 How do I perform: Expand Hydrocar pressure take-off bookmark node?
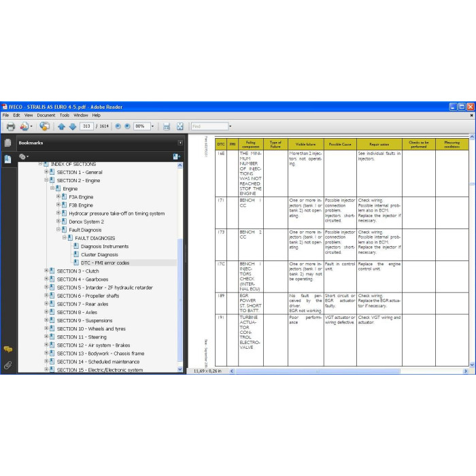pyautogui.click(x=58, y=213)
